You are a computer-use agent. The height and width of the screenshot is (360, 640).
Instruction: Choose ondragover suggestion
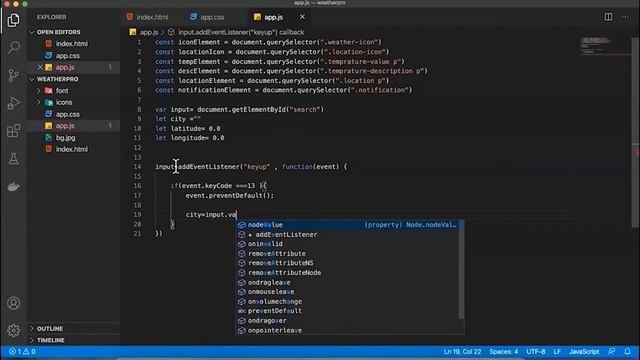coord(348,321)
